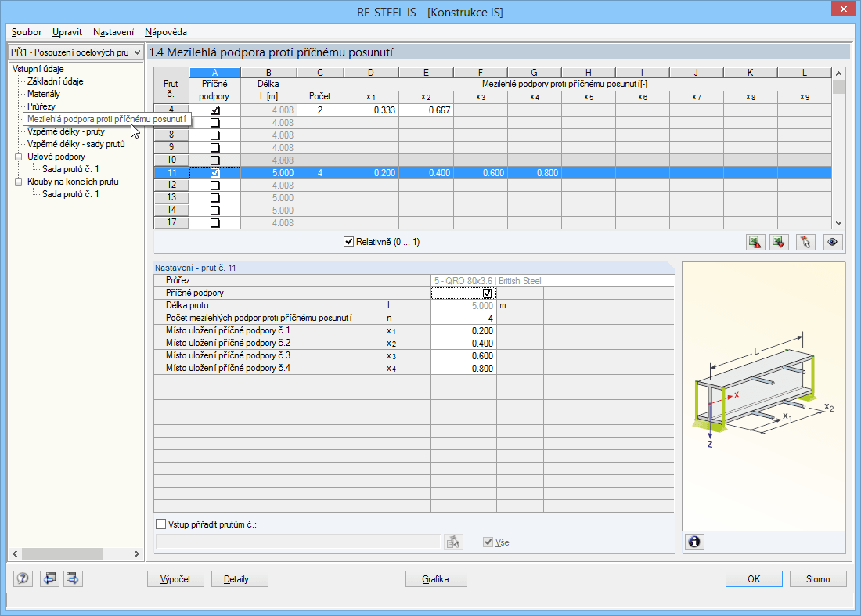Select row header for member 17

click(171, 222)
